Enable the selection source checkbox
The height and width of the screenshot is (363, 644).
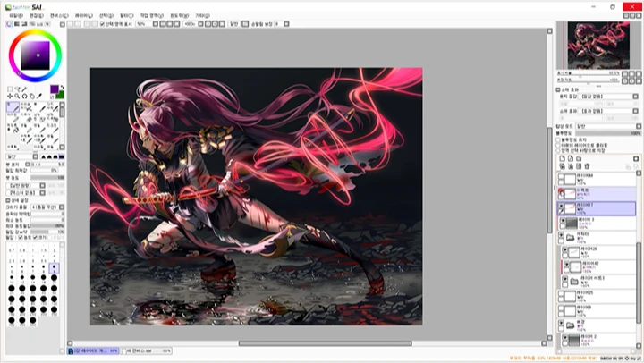point(558,150)
